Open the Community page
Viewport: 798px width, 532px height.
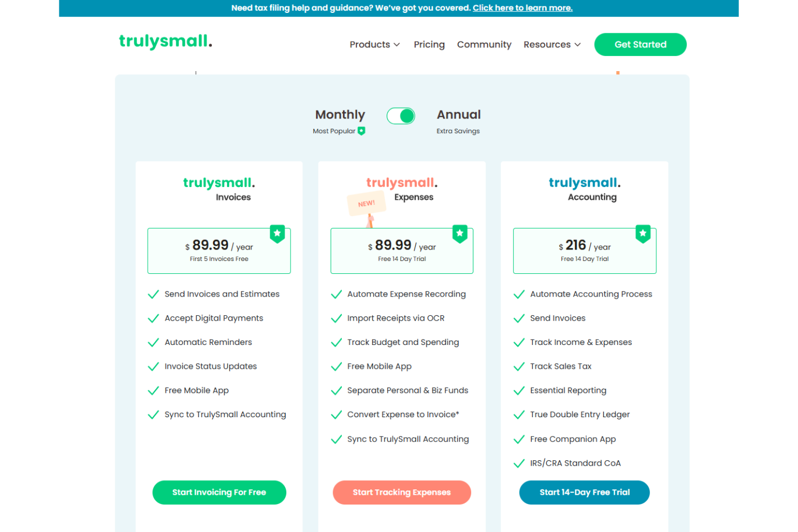pyautogui.click(x=484, y=45)
